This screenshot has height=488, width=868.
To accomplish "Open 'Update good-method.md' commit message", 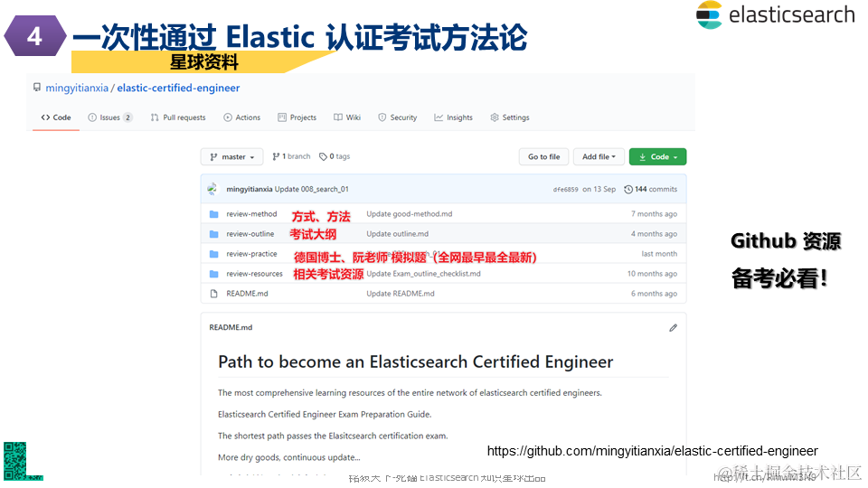I will click(409, 214).
